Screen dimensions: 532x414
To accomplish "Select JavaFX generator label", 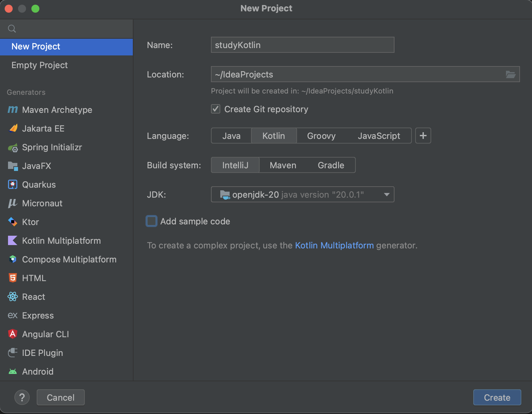I will tap(36, 166).
